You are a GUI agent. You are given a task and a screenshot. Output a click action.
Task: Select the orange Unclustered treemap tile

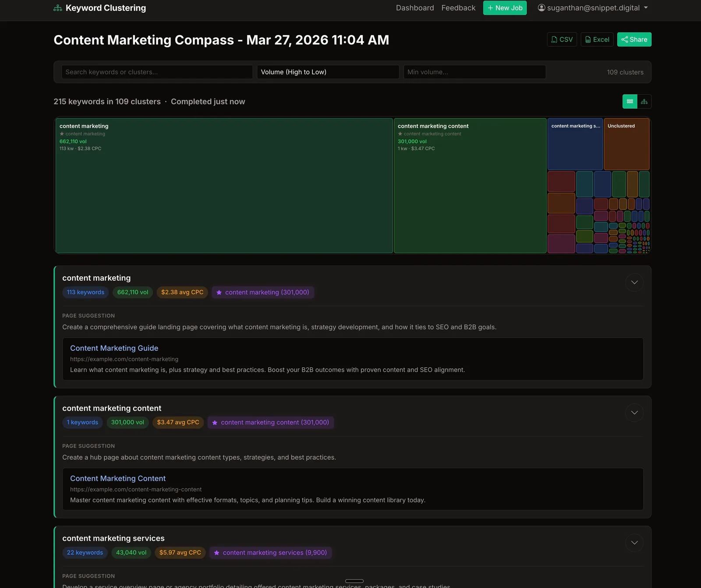coord(627,144)
